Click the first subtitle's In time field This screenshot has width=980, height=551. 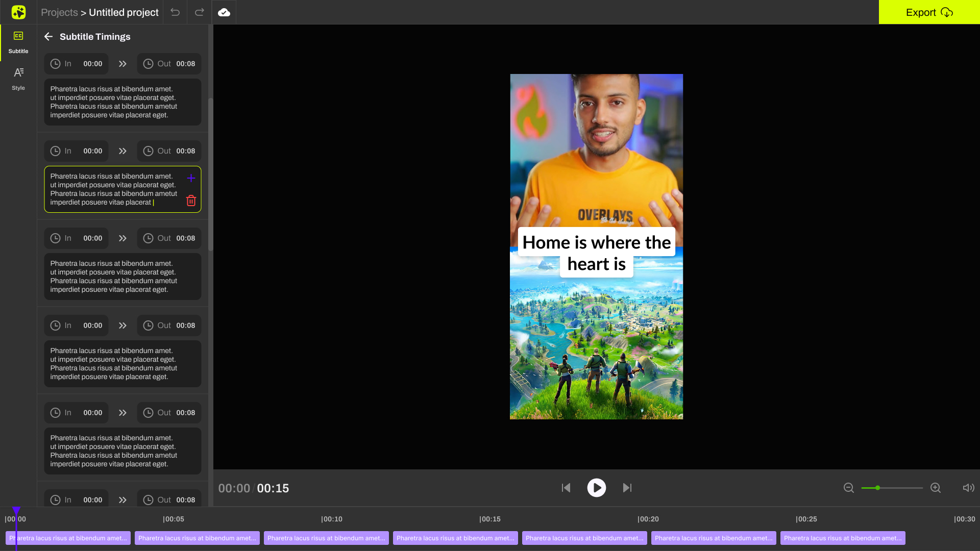click(x=77, y=64)
